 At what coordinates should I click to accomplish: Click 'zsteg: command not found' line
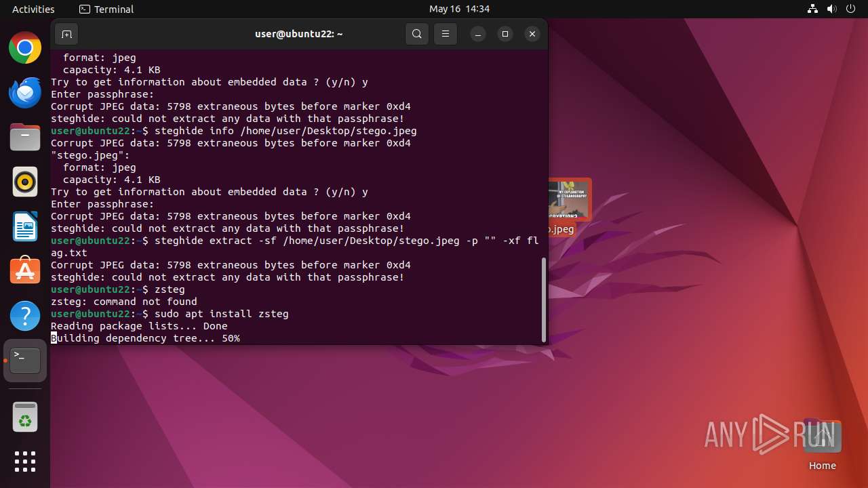[x=124, y=302]
